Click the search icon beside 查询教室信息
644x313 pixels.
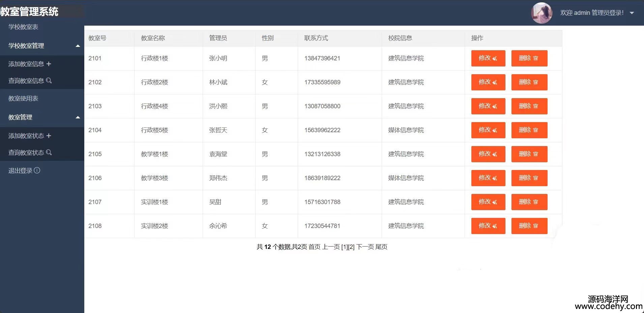tap(49, 81)
